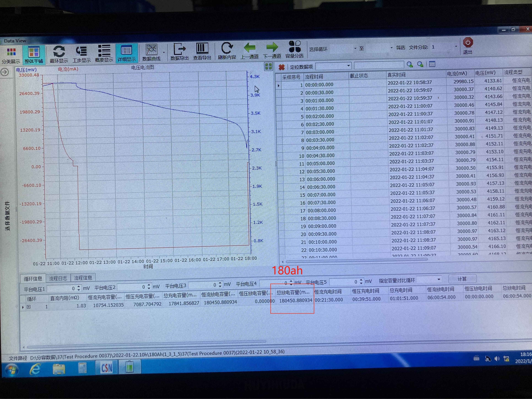The height and width of the screenshot is (399, 532).
Task: Select the 循环信息 tab
Action: tap(33, 278)
